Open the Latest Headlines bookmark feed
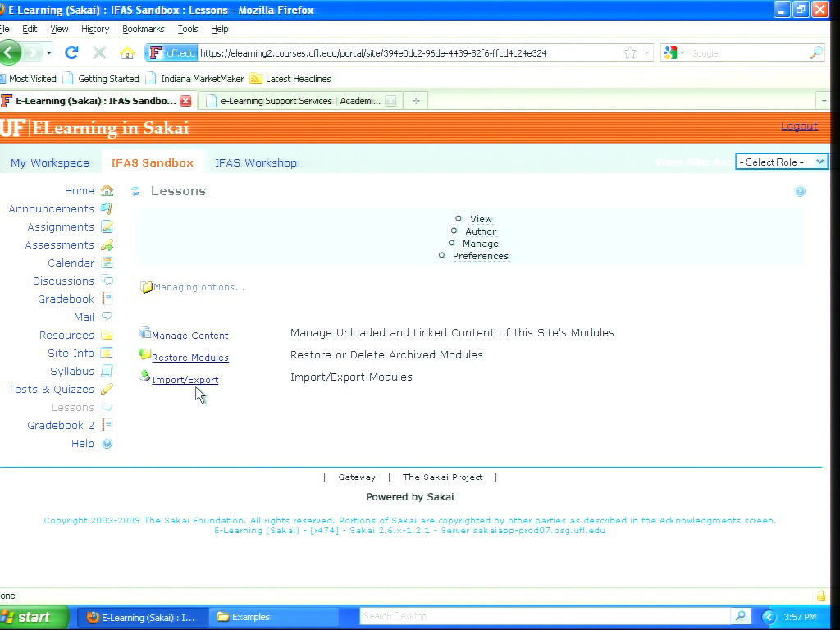The image size is (840, 630). pyautogui.click(x=291, y=79)
